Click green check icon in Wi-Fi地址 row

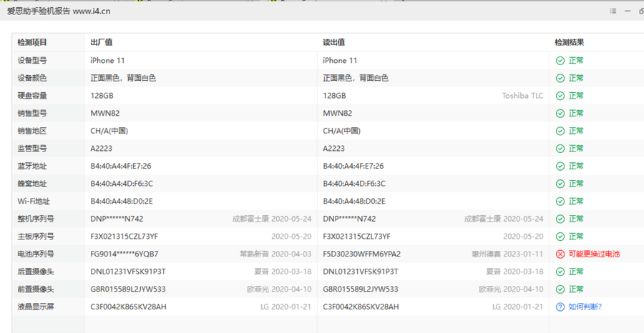(x=560, y=202)
